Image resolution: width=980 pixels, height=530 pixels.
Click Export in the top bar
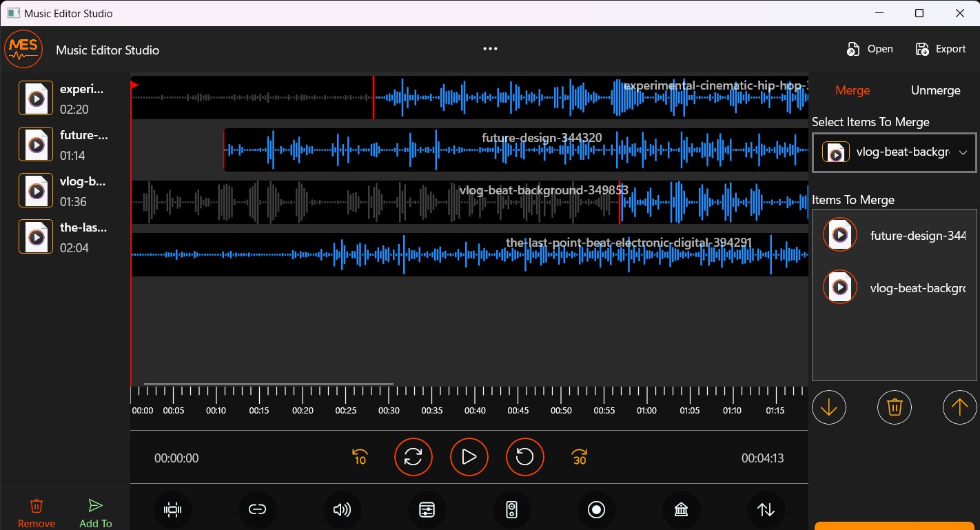coord(941,49)
